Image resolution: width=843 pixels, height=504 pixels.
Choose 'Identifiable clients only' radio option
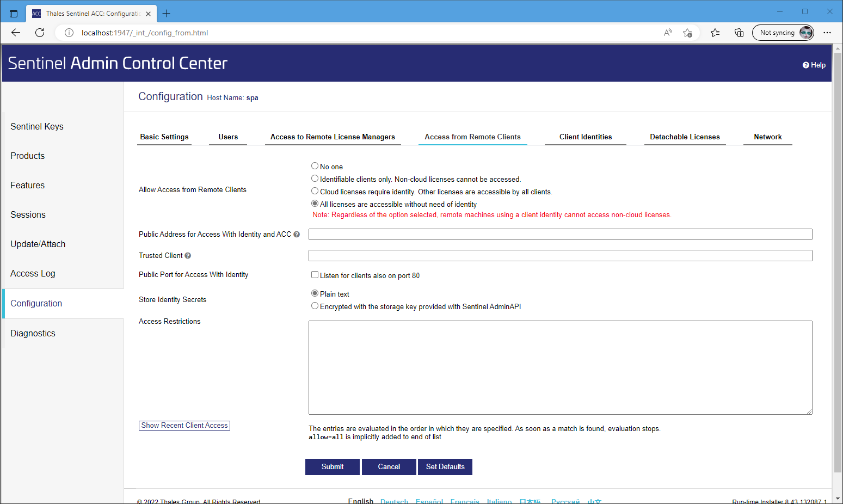315,179
